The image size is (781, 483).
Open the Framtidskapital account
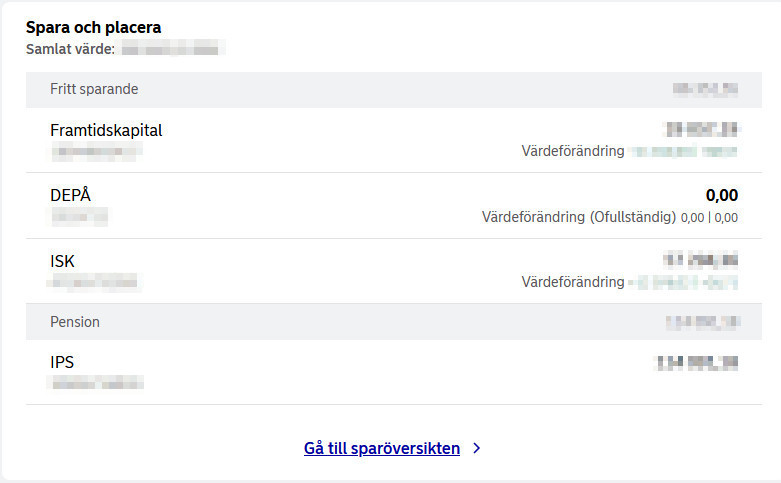106,130
